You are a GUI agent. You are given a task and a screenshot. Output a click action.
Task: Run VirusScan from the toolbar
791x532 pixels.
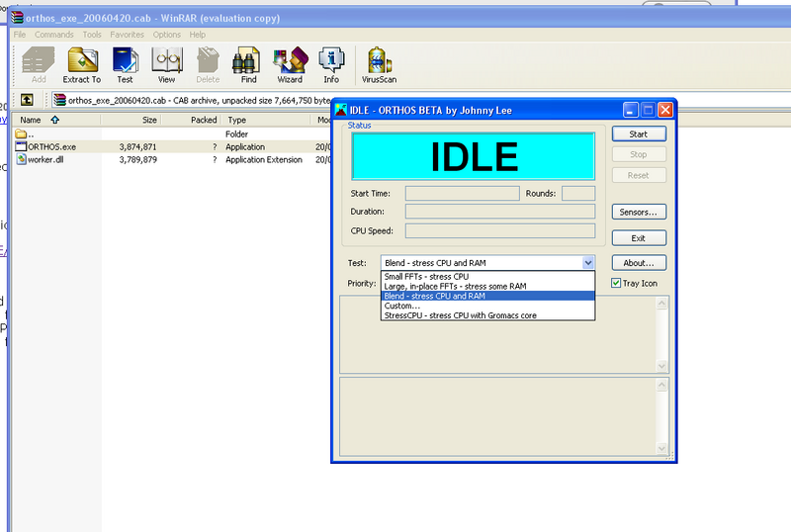[x=381, y=64]
